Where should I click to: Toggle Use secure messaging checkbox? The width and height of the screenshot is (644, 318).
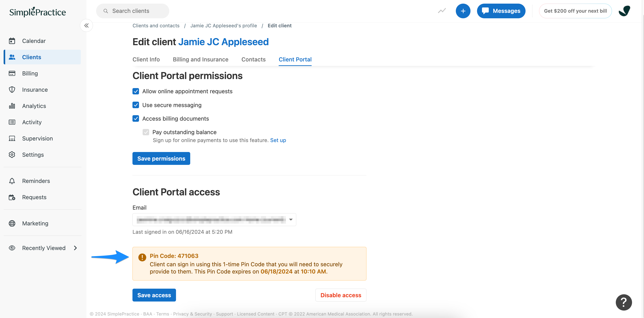coord(136,105)
